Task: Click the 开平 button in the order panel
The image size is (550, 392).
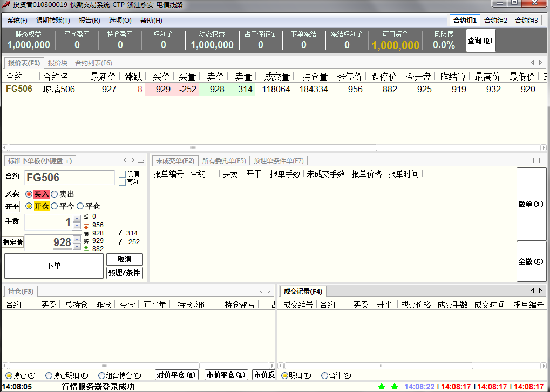Action: point(12,206)
